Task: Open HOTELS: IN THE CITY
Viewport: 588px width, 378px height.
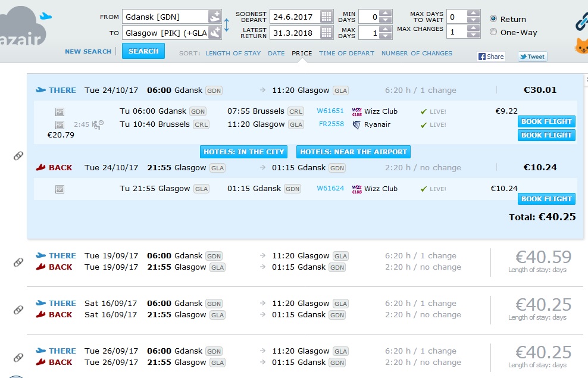Action: [x=244, y=152]
